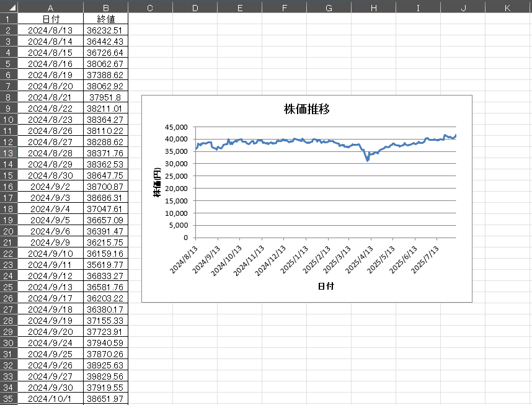The height and width of the screenshot is (405, 532).
Task: Click the 20,000 vertical axis label
Action: coord(176,189)
